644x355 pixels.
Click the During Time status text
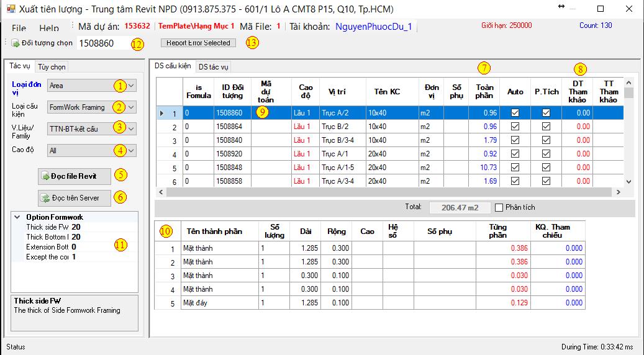tap(597, 347)
